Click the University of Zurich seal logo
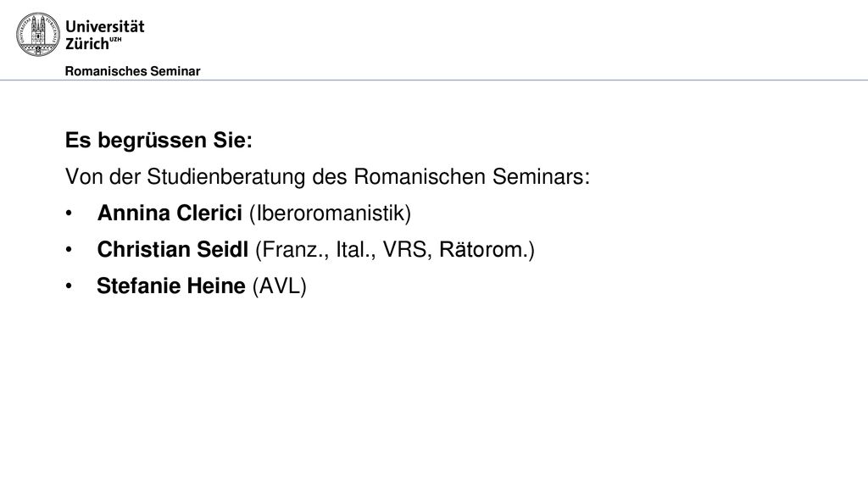 click(x=37, y=34)
